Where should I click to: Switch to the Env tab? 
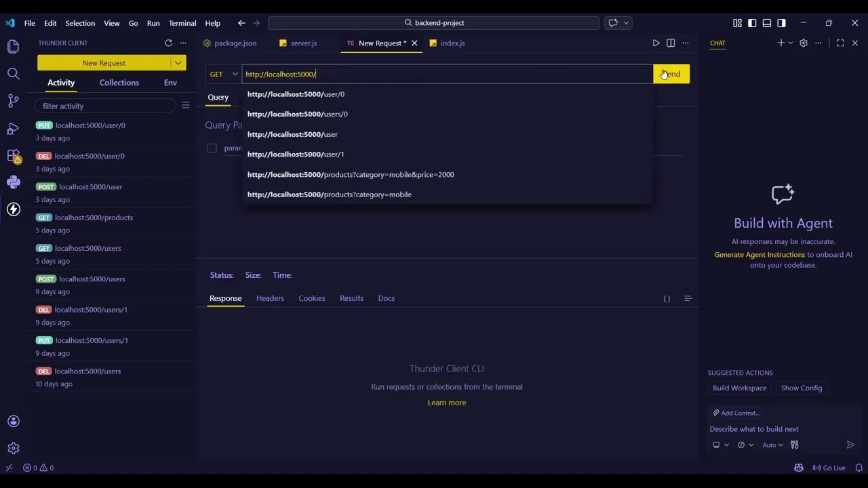tap(170, 83)
